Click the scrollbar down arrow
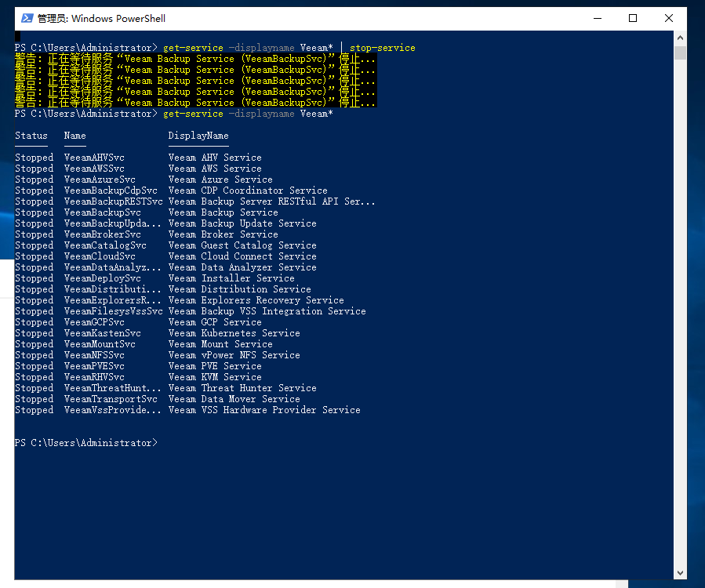Viewport: 705px width, 588px height. [680, 573]
